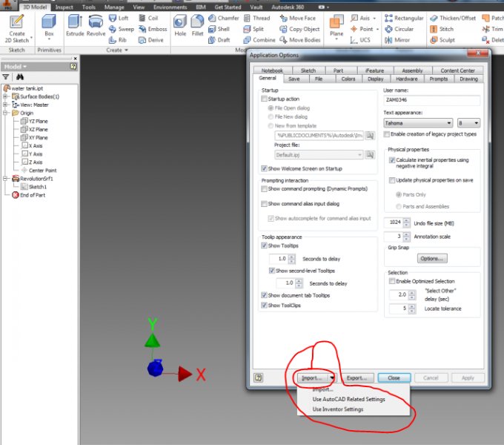Expand the Surface Bodies(1) node
504x445 pixels.
[x=5, y=96]
